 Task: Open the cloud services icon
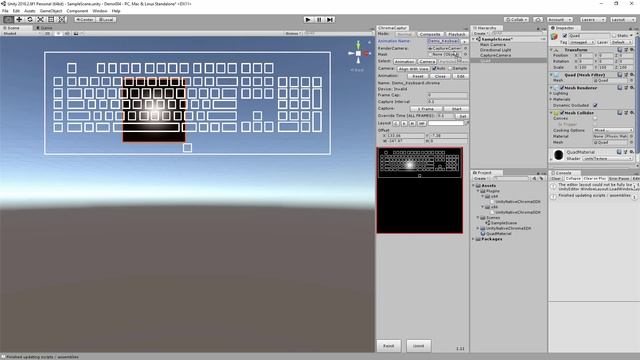538,20
